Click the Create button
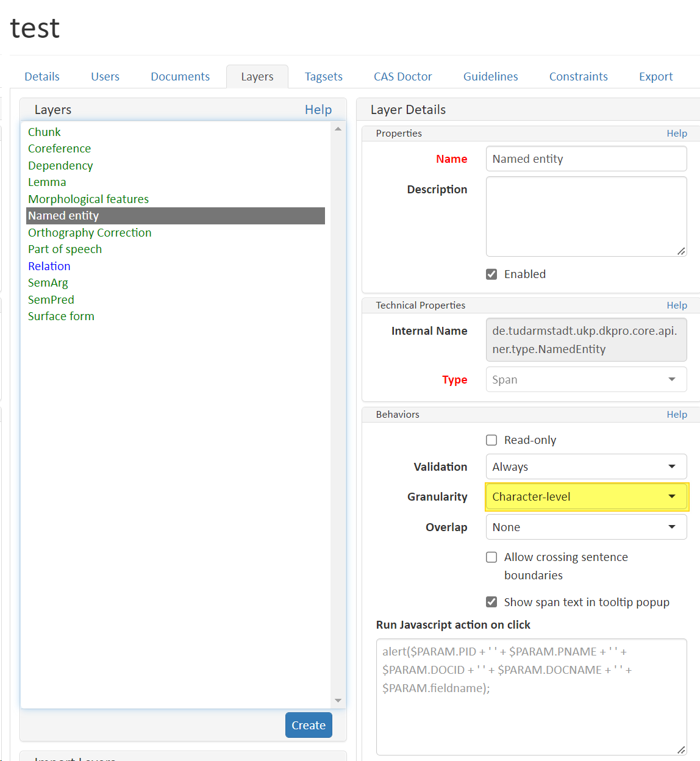 tap(309, 725)
